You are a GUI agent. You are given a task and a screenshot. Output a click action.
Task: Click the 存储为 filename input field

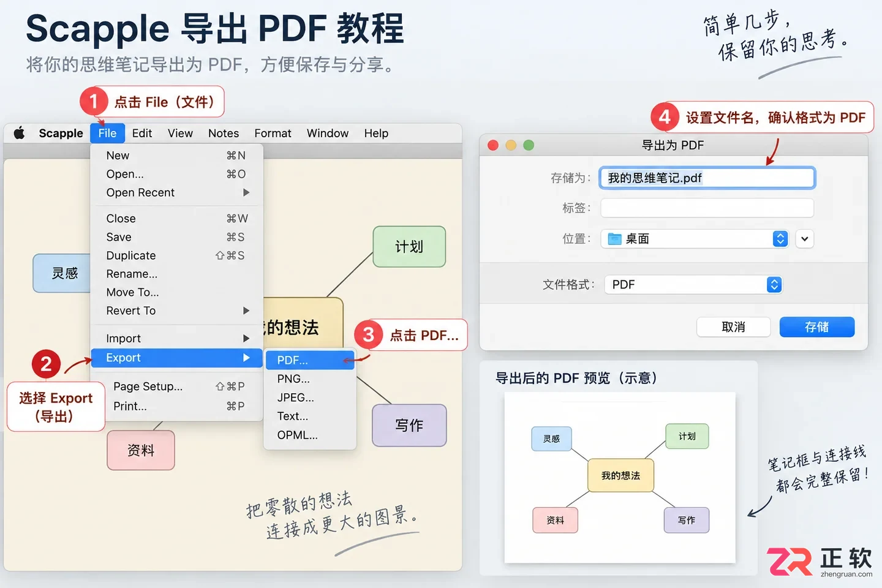[x=707, y=178]
